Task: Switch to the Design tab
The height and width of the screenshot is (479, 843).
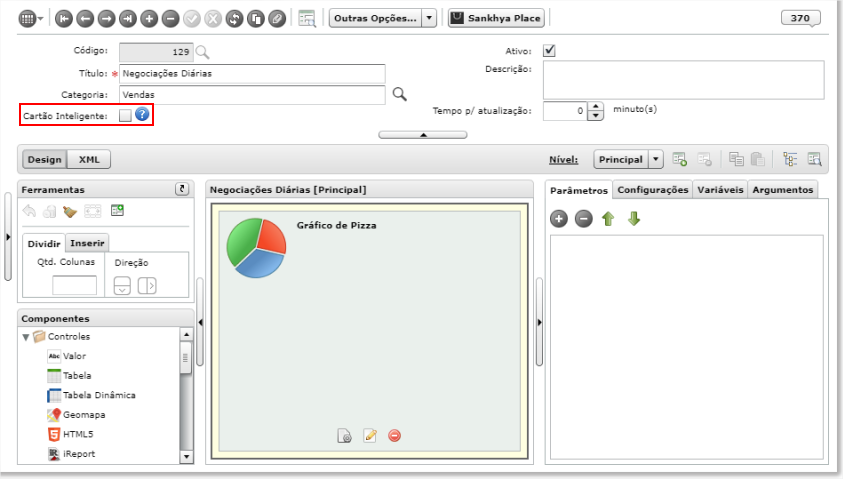Action: (x=45, y=160)
